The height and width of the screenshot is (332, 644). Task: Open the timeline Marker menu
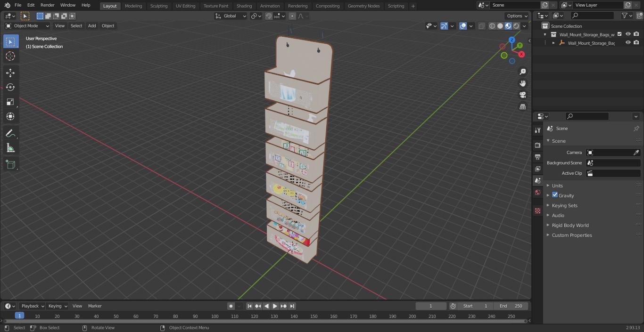click(95, 306)
